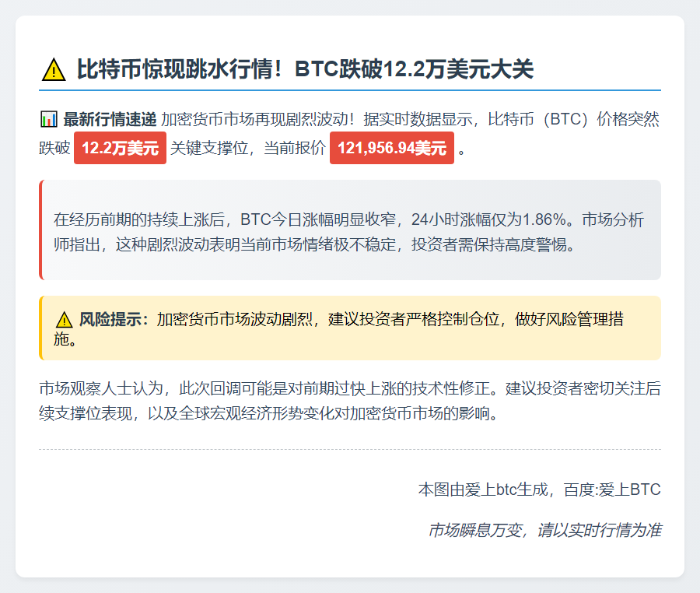Screen dimensions: 700x593
Task: Click the warning triangle icon in the headline
Action: pos(53,68)
